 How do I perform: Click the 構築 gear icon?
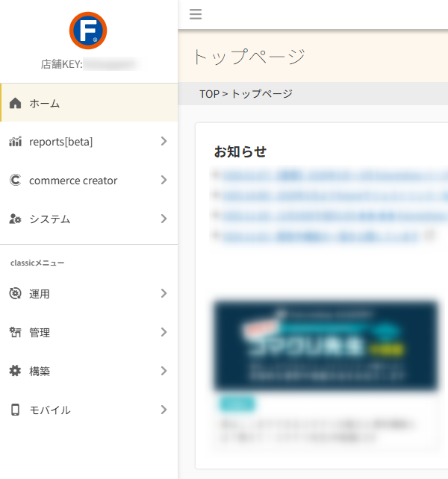coord(15,372)
